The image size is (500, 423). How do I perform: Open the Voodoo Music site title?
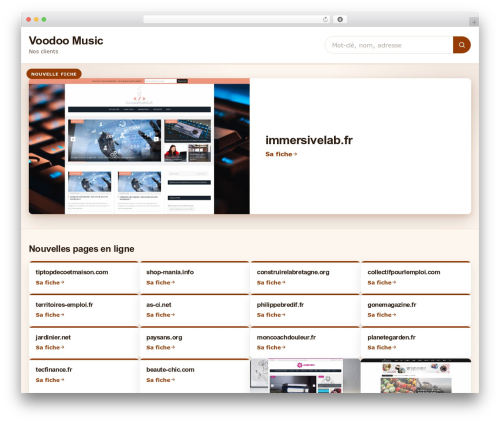(66, 41)
